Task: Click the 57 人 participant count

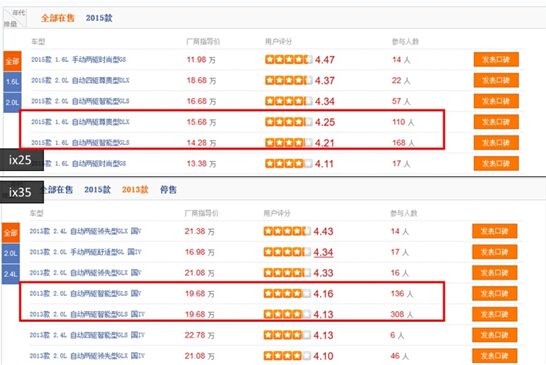Action: (x=401, y=101)
